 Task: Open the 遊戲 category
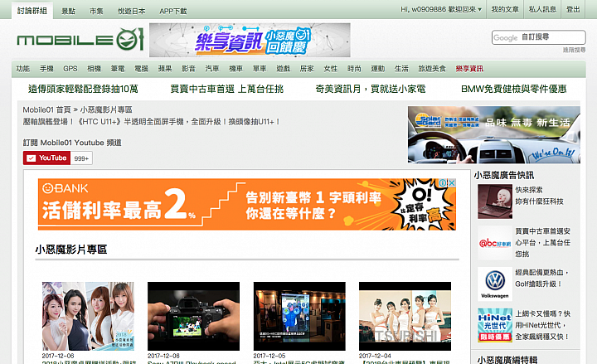(284, 69)
